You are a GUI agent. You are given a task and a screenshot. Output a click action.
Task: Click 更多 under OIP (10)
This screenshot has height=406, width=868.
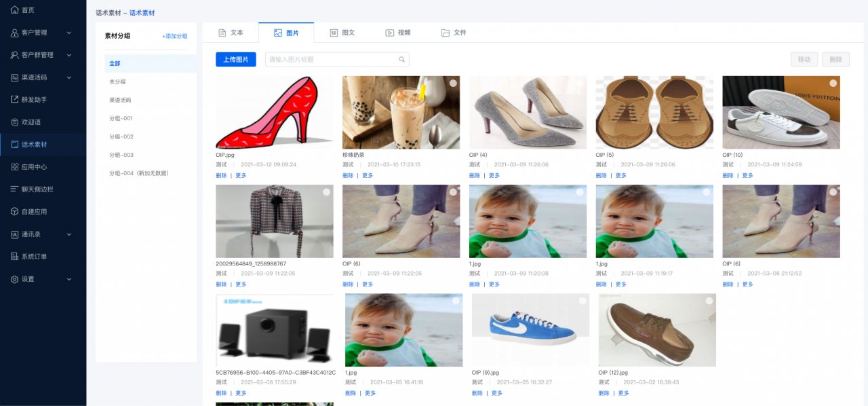[x=747, y=175]
